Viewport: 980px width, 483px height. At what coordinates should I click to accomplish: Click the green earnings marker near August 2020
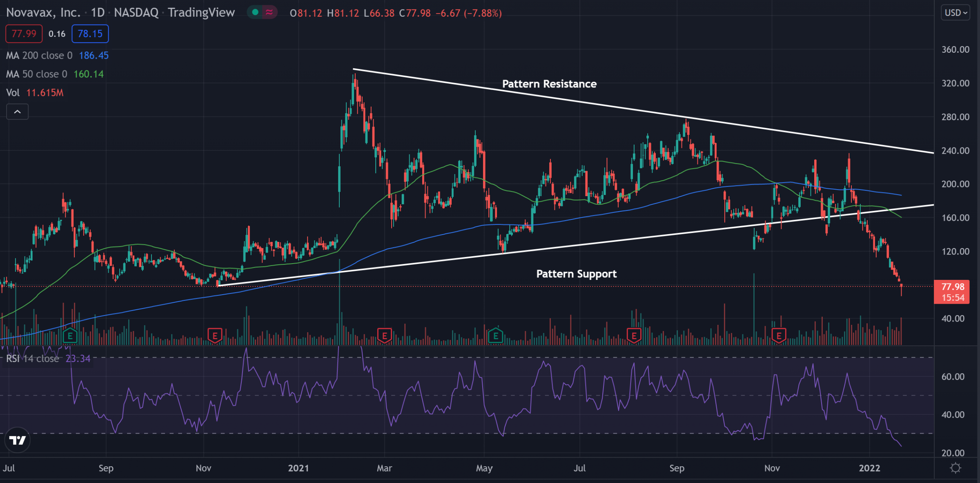70,336
